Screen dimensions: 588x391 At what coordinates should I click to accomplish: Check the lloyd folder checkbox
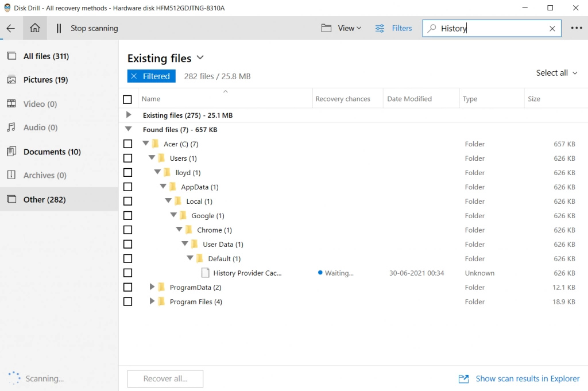point(127,172)
